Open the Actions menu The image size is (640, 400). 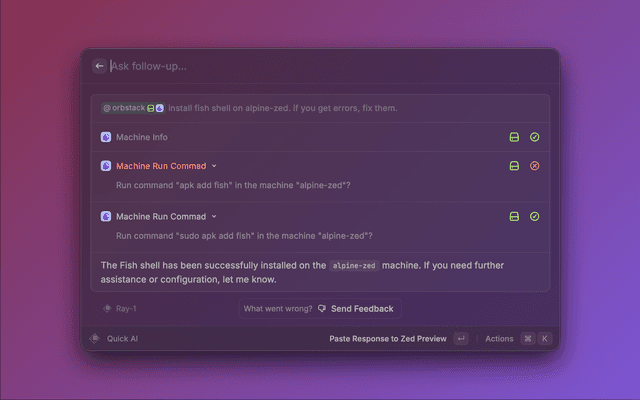coord(499,339)
